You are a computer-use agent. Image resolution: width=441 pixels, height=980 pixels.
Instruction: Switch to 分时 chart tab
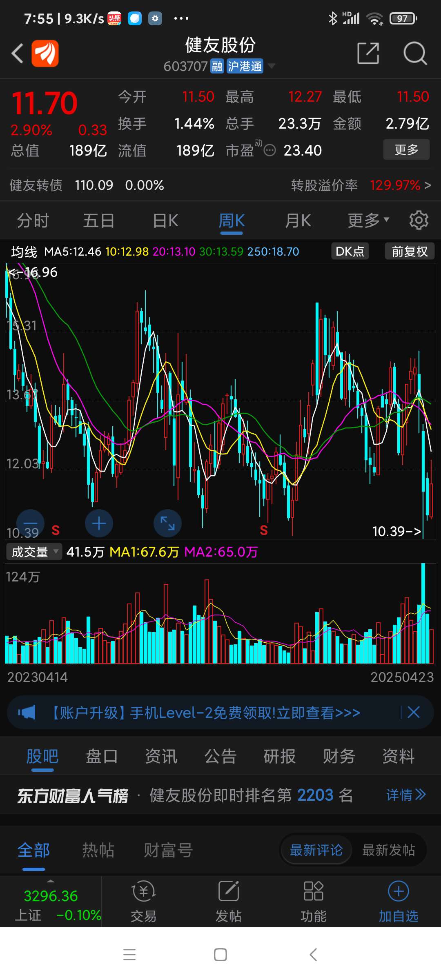tap(33, 220)
